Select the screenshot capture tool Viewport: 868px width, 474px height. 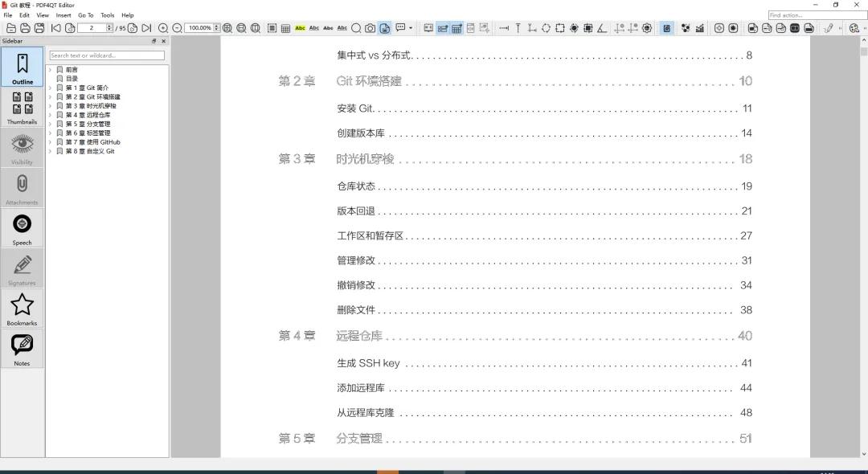pyautogui.click(x=370, y=27)
